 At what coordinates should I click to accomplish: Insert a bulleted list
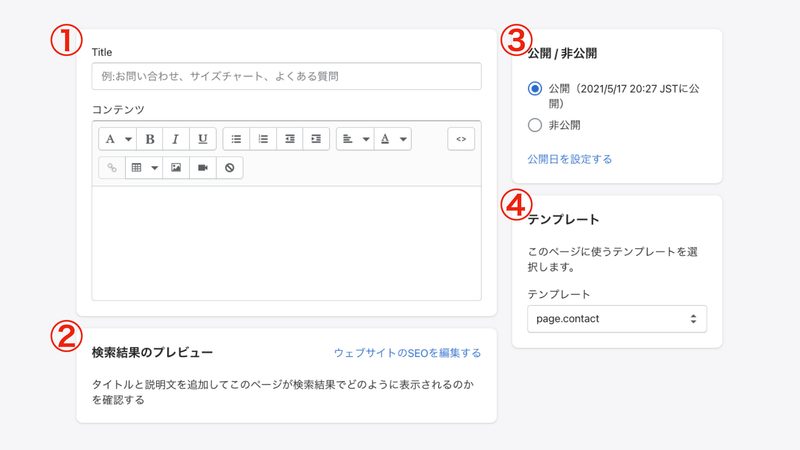[x=236, y=139]
